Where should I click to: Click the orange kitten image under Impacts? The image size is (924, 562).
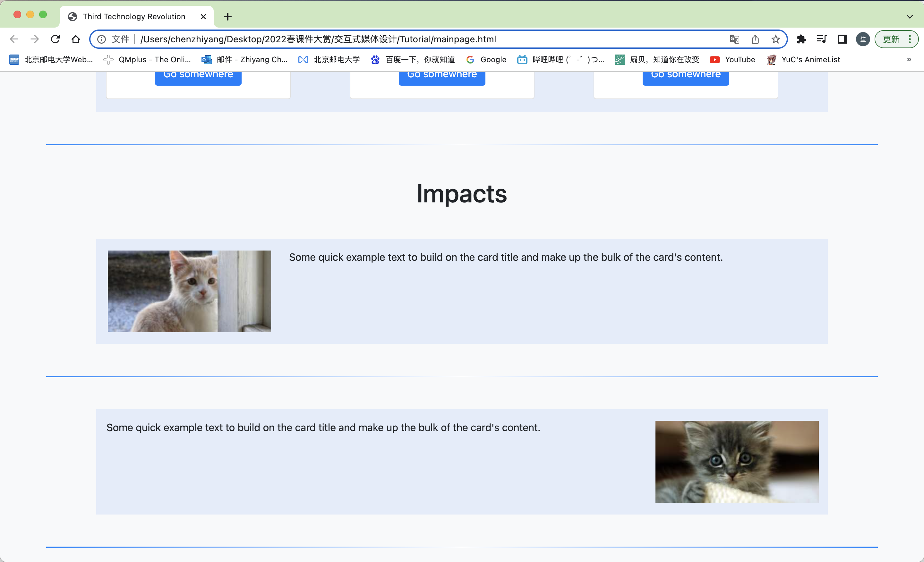189,291
